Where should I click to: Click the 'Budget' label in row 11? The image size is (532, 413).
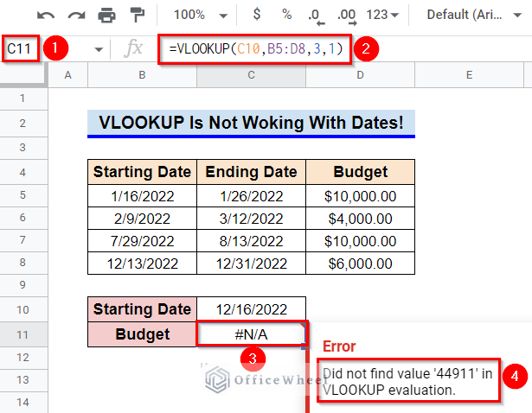pyautogui.click(x=142, y=334)
